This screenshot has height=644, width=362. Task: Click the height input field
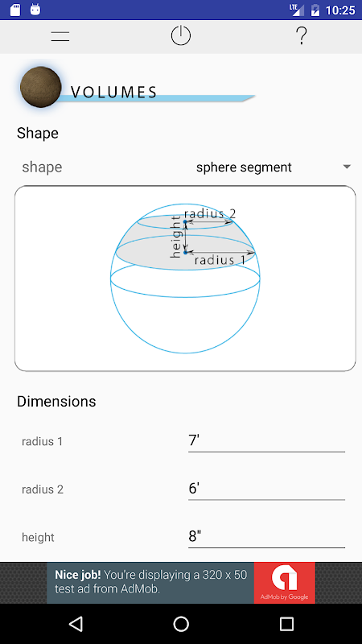point(266,537)
